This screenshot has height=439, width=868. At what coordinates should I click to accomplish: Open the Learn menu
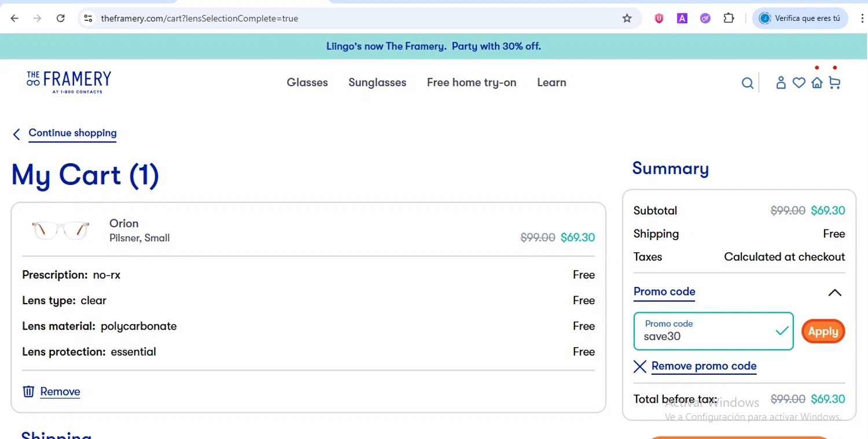(x=551, y=83)
